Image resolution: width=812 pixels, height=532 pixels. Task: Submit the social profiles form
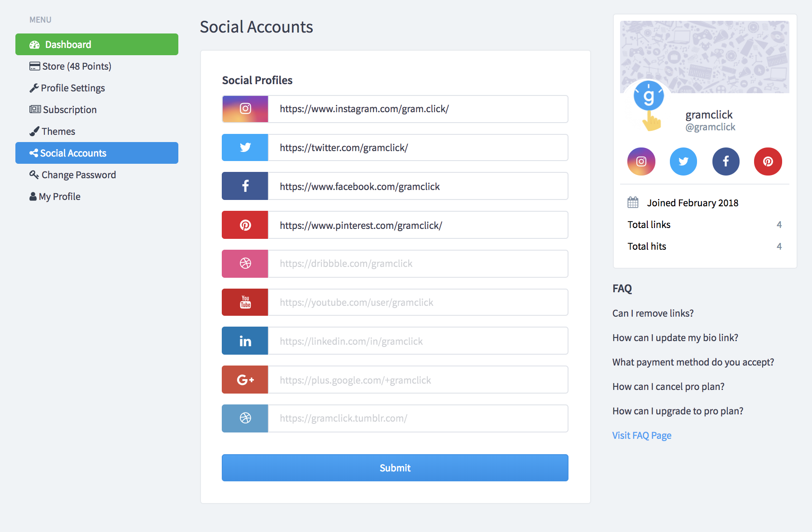395,468
